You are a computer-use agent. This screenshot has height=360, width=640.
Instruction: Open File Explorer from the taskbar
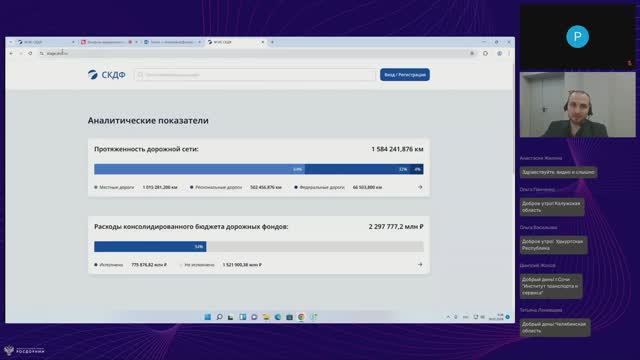[266, 317]
